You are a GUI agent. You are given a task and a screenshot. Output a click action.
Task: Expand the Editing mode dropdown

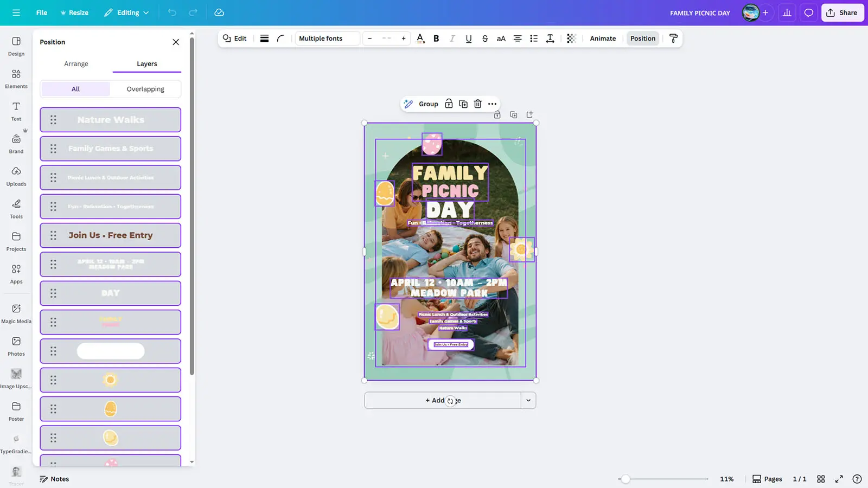point(126,12)
